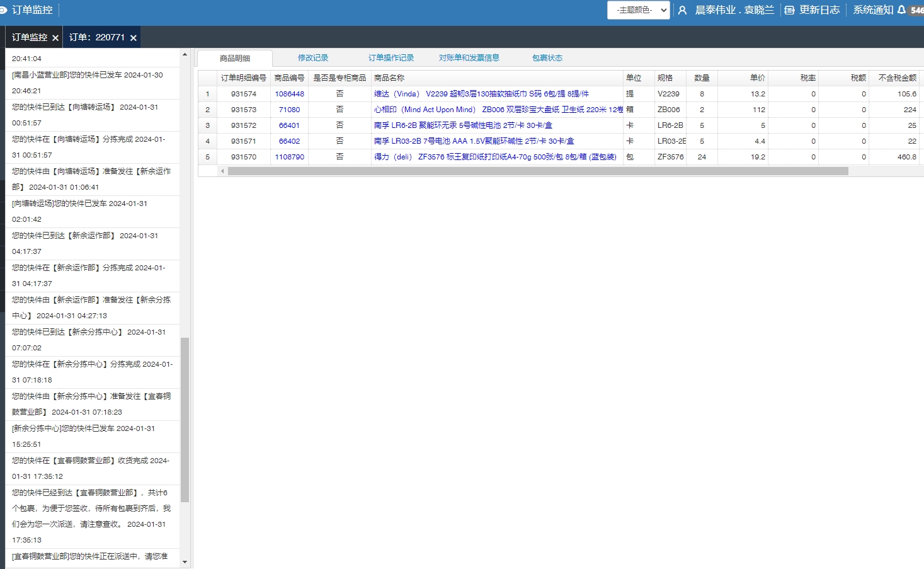Click spec cell ZF3576
Image resolution: width=924 pixels, height=569 pixels.
click(x=670, y=157)
